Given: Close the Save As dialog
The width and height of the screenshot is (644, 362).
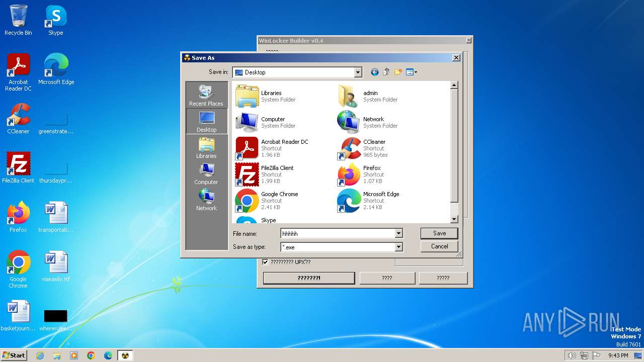Looking at the screenshot, I should coord(456,58).
